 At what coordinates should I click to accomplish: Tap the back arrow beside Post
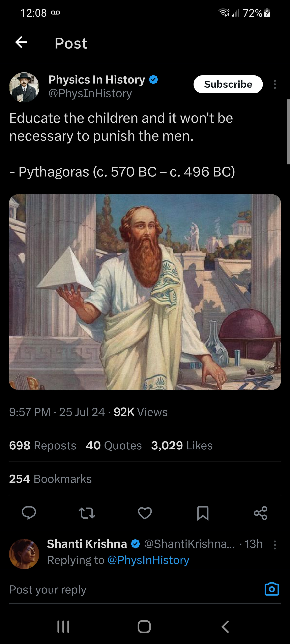click(21, 42)
